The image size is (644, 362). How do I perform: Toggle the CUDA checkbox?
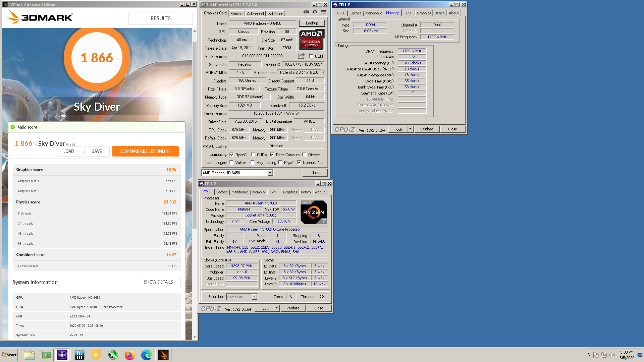tap(253, 155)
